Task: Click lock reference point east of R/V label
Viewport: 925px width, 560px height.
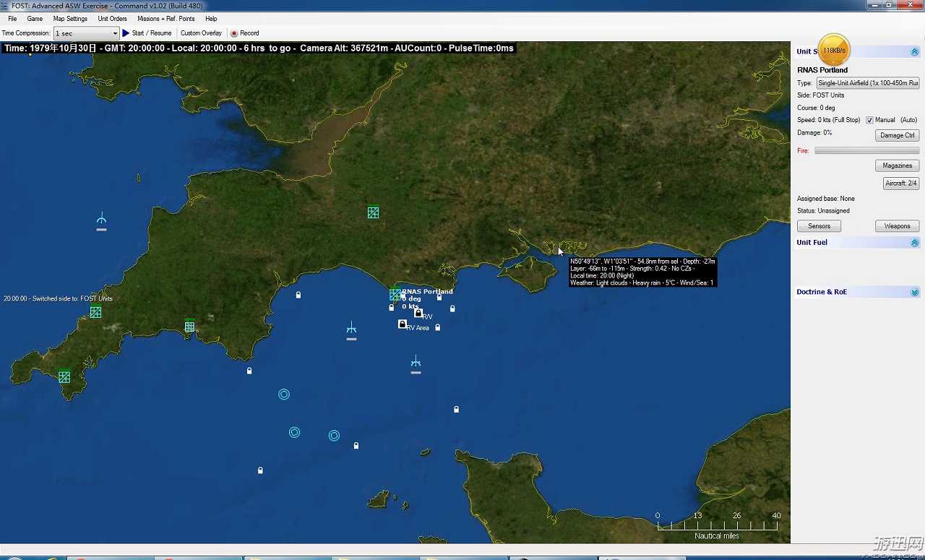Action: coord(452,309)
